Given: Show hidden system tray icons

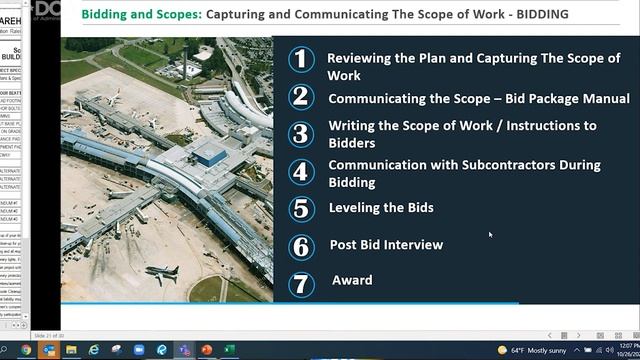Looking at the screenshot, I should (577, 350).
